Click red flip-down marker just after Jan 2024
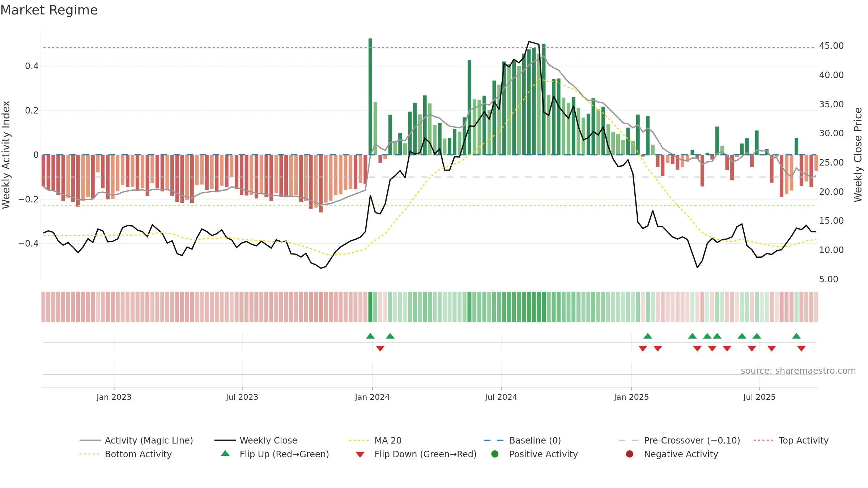The height and width of the screenshot is (488, 868). pos(380,348)
